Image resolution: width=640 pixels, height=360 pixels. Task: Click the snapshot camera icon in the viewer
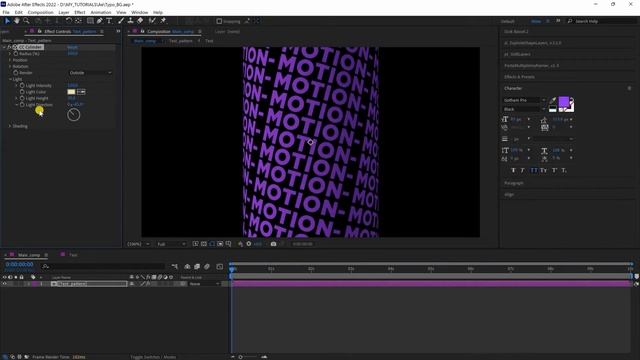pos(273,244)
